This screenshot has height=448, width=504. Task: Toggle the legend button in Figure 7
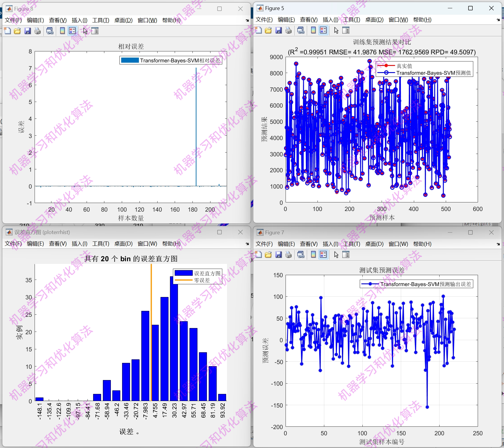[x=323, y=254]
